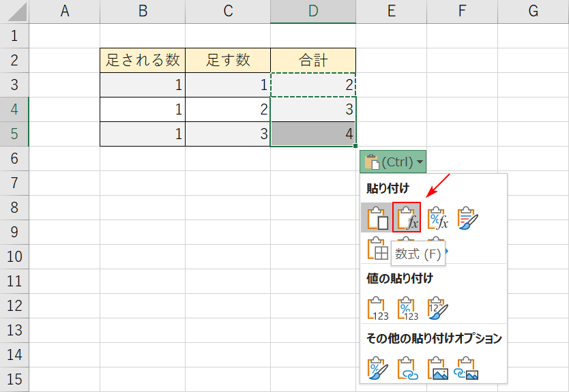Select row 13 header
569x392 pixels.
(14, 330)
